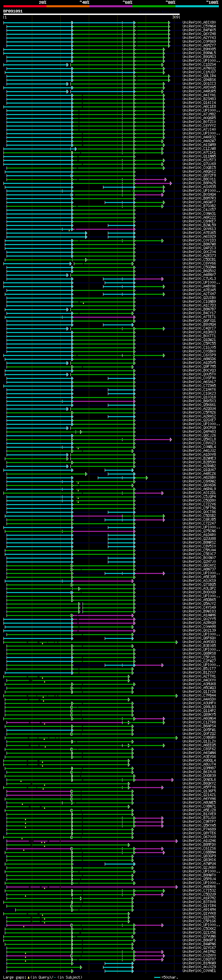
Task: Select hit UniRef100_Q02YY5
Action: pyautogui.click(x=199, y=619)
